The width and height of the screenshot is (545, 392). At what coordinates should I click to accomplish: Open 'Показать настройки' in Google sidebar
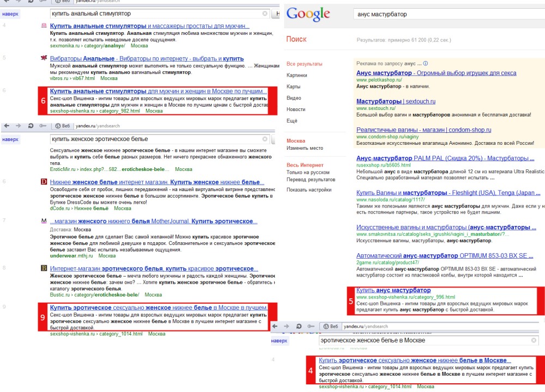coord(309,190)
